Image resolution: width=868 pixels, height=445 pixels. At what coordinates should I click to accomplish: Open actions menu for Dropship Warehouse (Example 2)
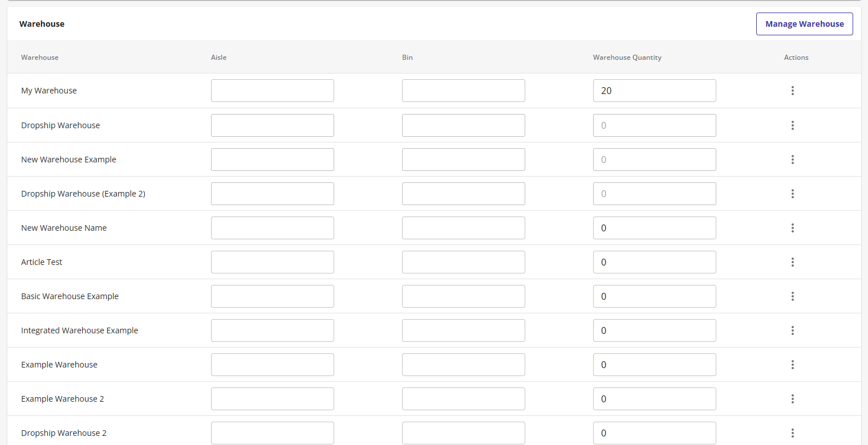coord(793,193)
